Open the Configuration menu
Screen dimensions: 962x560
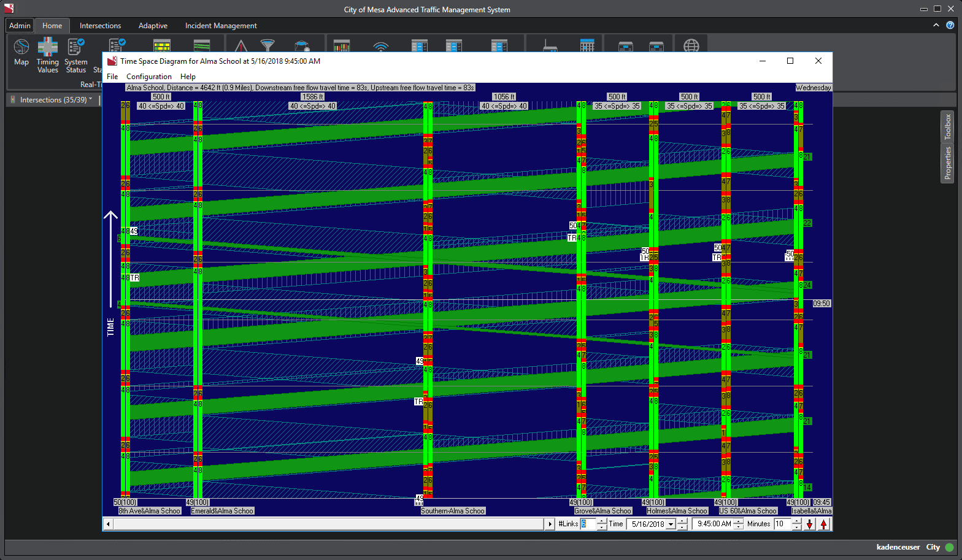pyautogui.click(x=149, y=77)
